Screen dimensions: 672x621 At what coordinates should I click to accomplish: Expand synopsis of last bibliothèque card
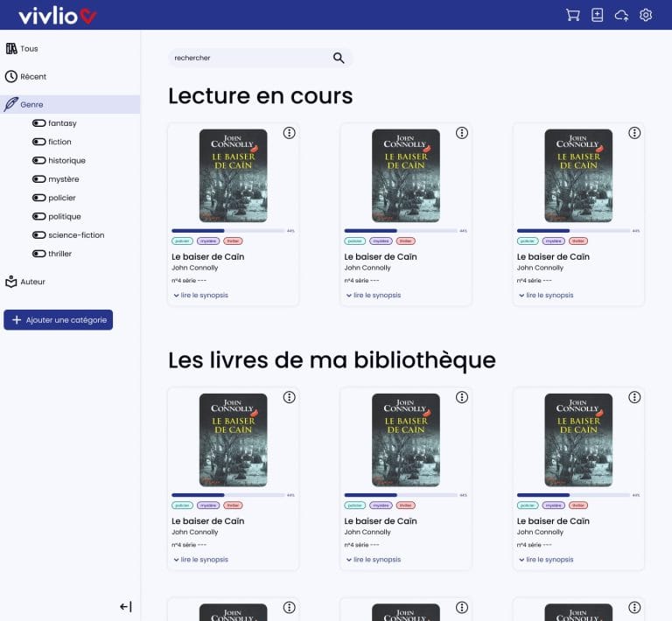click(x=546, y=559)
